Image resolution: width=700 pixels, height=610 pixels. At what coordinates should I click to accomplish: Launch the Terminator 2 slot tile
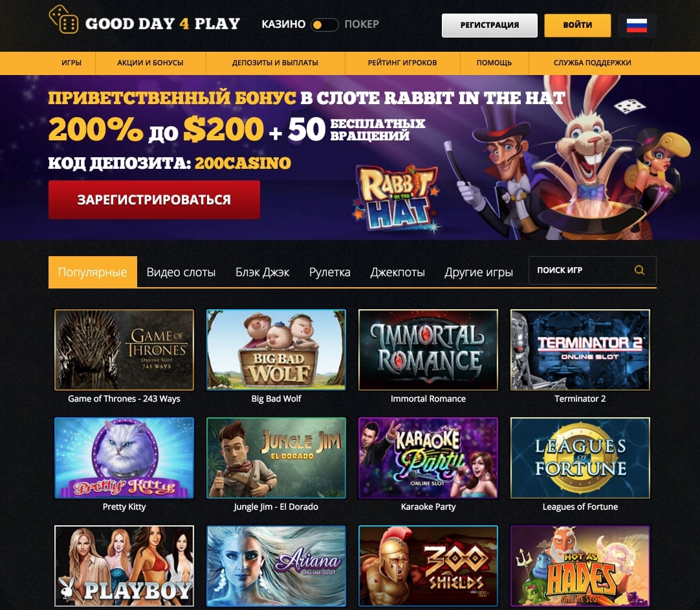[x=580, y=350]
